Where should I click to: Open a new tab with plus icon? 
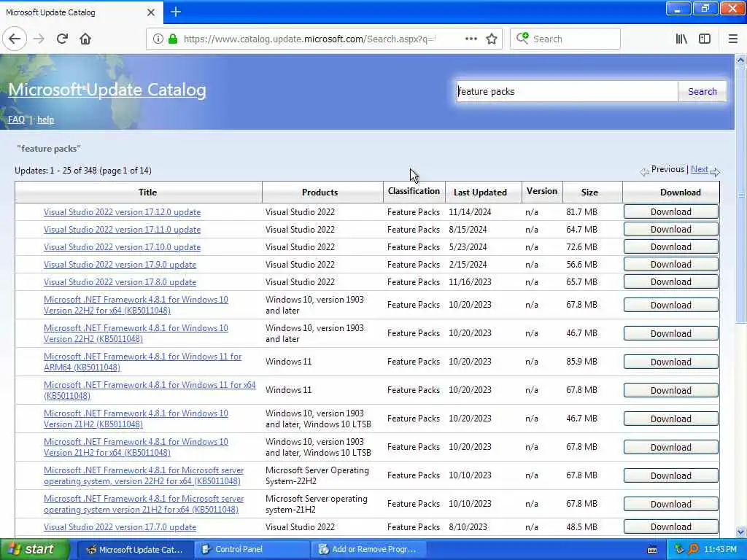coord(176,12)
